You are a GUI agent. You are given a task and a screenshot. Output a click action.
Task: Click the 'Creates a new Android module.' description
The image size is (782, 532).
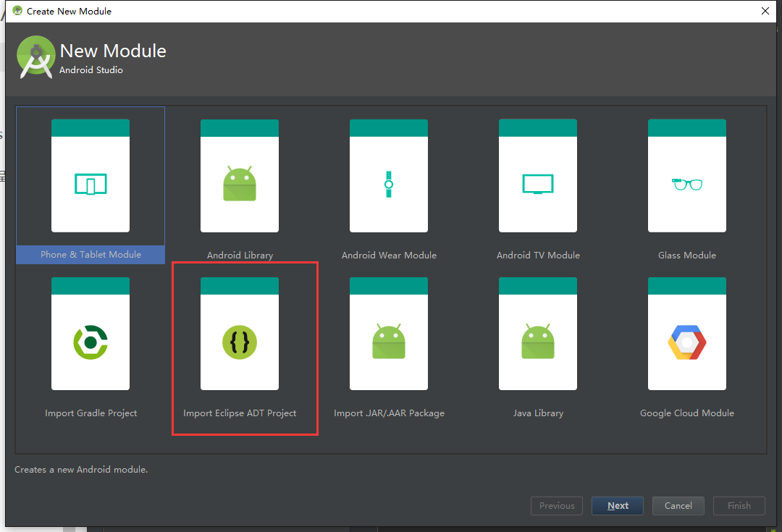click(x=81, y=470)
